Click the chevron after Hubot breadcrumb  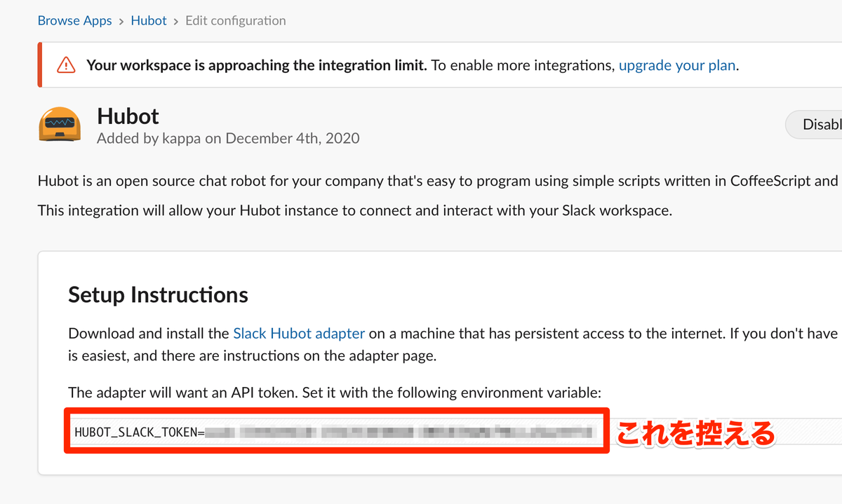176,21
